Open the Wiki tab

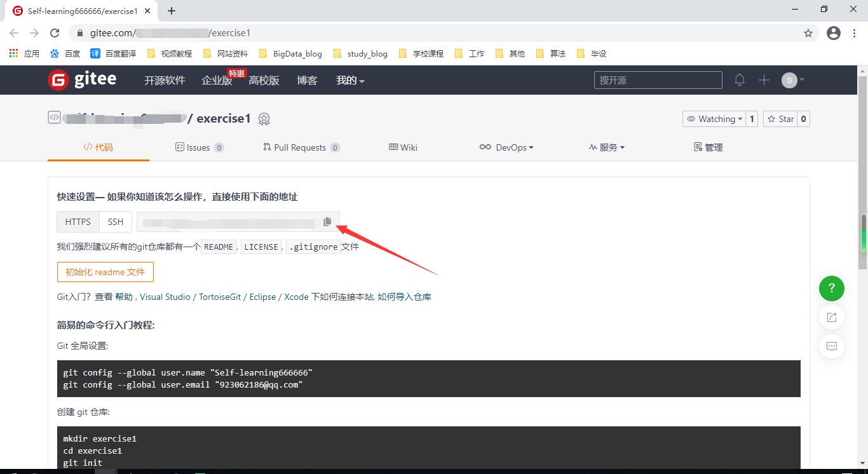tap(403, 147)
